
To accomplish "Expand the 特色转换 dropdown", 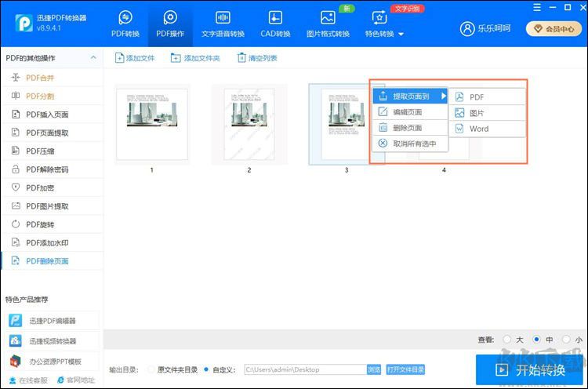I will click(x=401, y=35).
